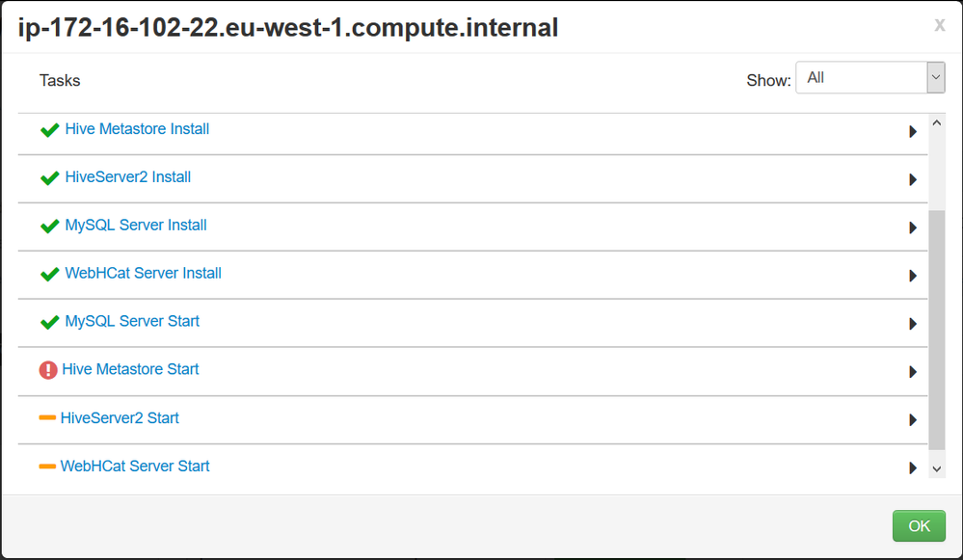Expand the WebHCat Server Start task arrow
The image size is (963, 560).
[912, 468]
